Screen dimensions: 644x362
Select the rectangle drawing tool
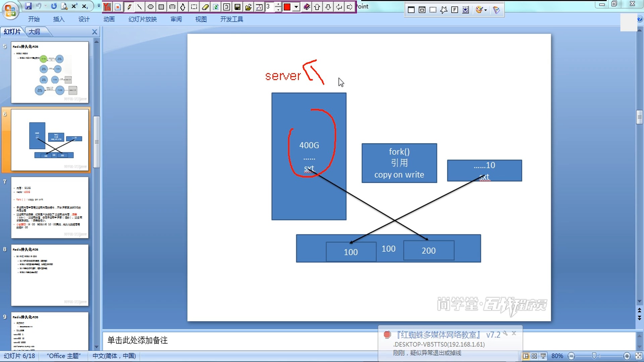pyautogui.click(x=161, y=7)
